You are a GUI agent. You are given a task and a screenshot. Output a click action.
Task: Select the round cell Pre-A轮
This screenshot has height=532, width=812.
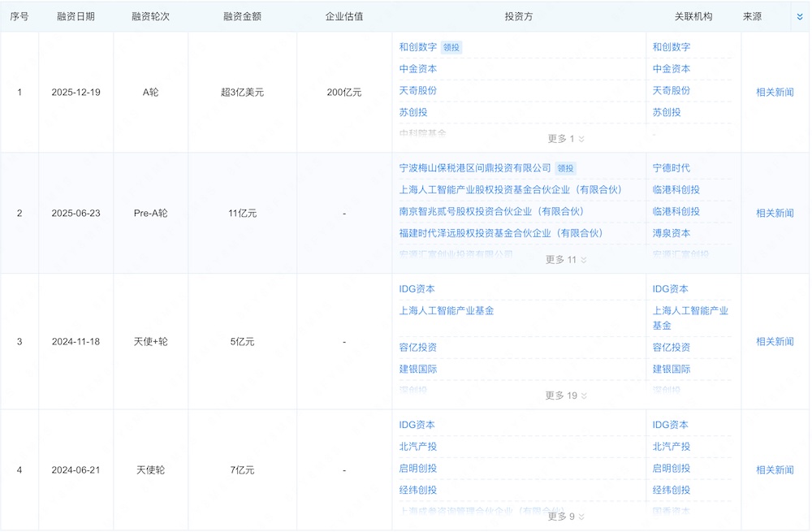150,213
